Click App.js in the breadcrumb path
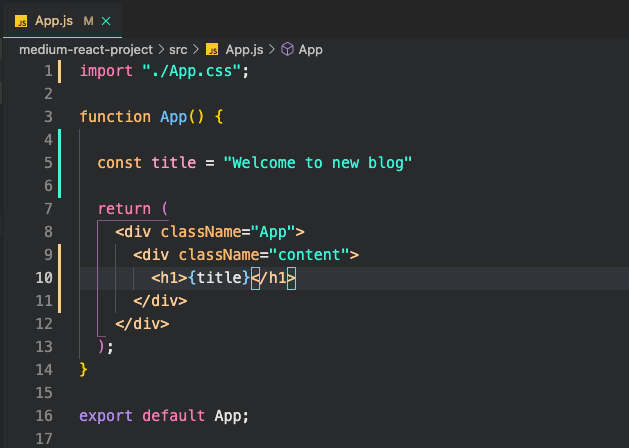The height and width of the screenshot is (448, 629). point(244,50)
